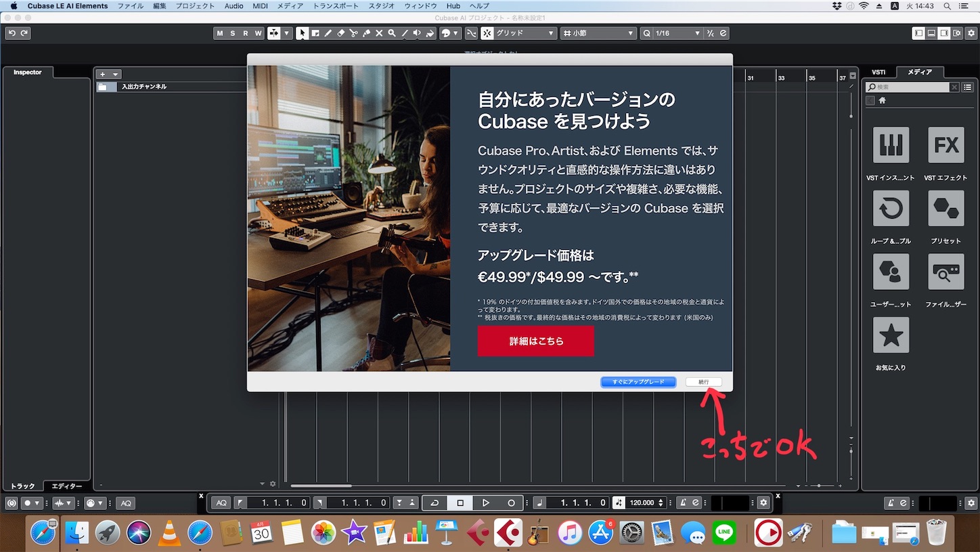The image size is (980, 552).
Task: Click 続行 to dismiss the upgrade dialog
Action: pos(704,381)
